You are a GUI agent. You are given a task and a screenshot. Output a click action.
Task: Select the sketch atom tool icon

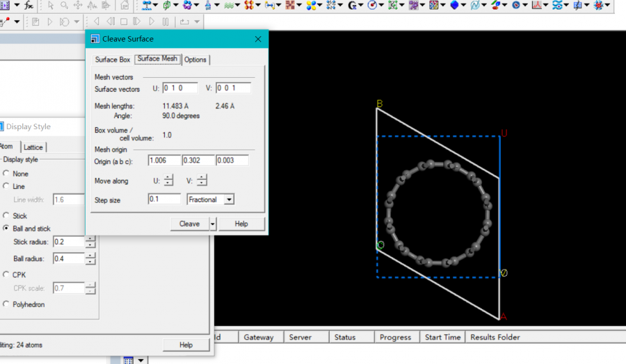(x=6, y=22)
